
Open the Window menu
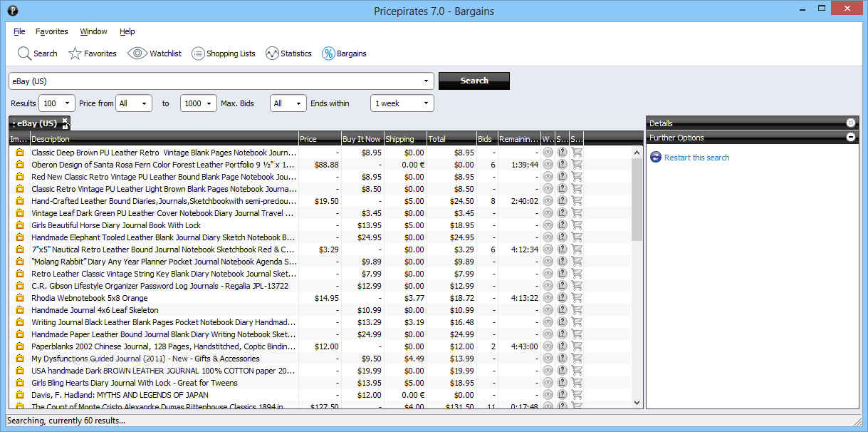93,31
